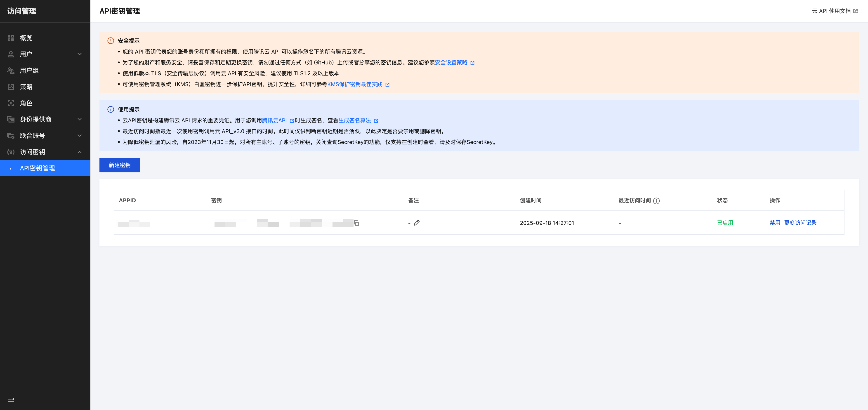Image resolution: width=868 pixels, height=410 pixels.
Task: Open the 安全设置策略 link
Action: tap(451, 63)
